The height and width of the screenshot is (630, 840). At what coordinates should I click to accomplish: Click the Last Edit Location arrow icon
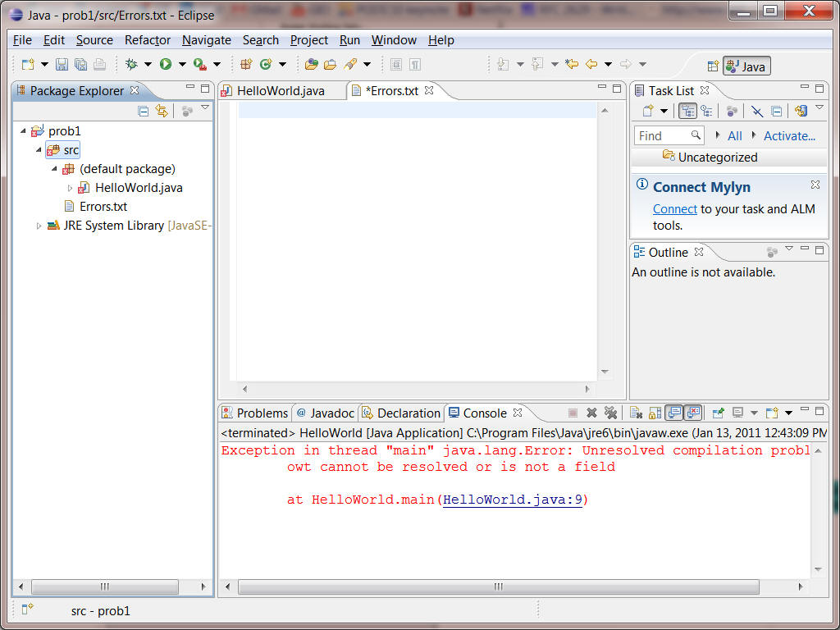click(x=572, y=64)
